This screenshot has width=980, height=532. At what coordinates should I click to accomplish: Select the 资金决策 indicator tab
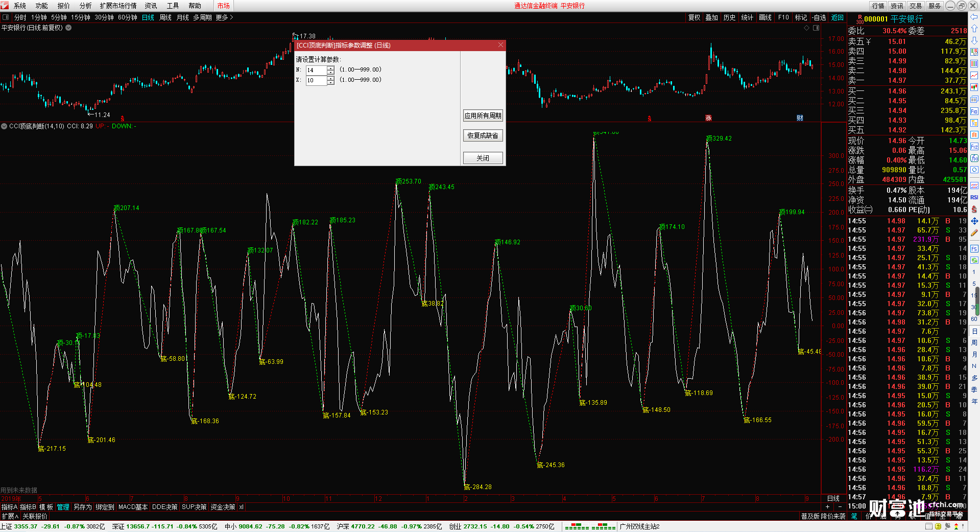coord(223,507)
